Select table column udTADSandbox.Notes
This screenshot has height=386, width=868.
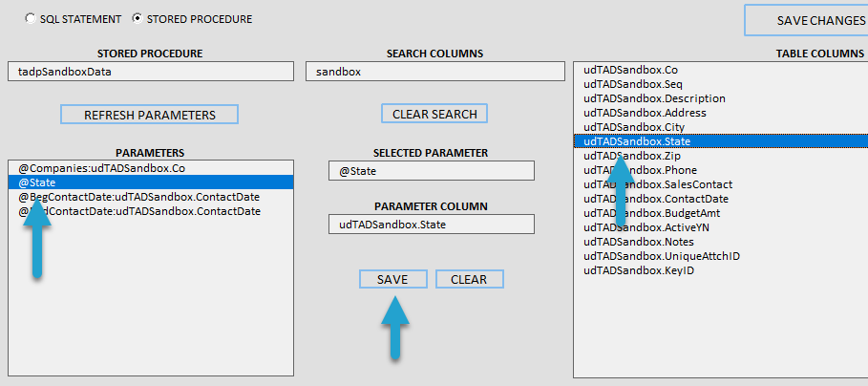(721, 242)
